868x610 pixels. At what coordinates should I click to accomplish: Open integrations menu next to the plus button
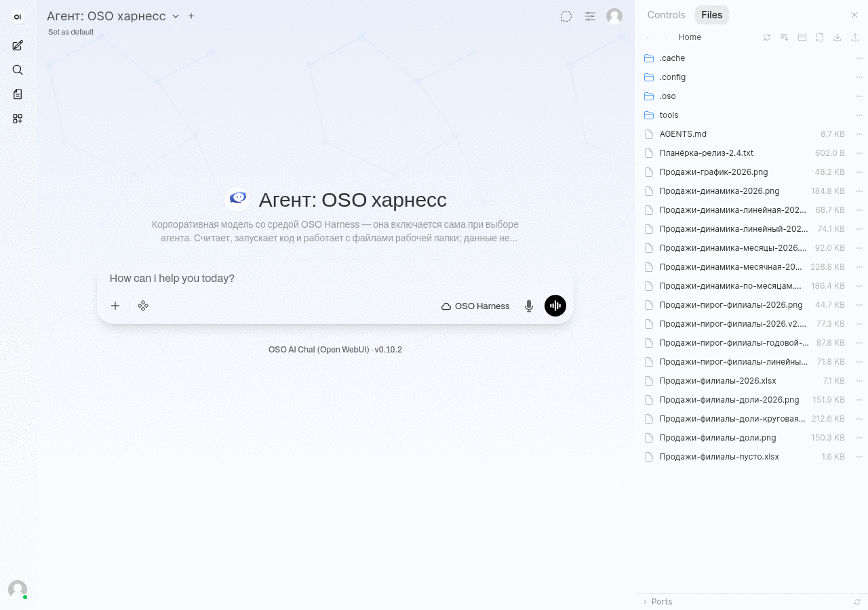pos(143,306)
